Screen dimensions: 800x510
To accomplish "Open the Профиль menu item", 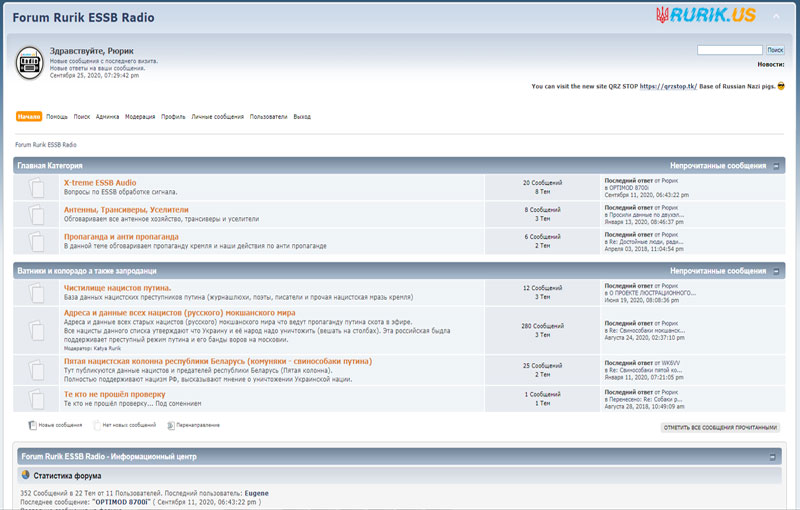I will point(173,117).
